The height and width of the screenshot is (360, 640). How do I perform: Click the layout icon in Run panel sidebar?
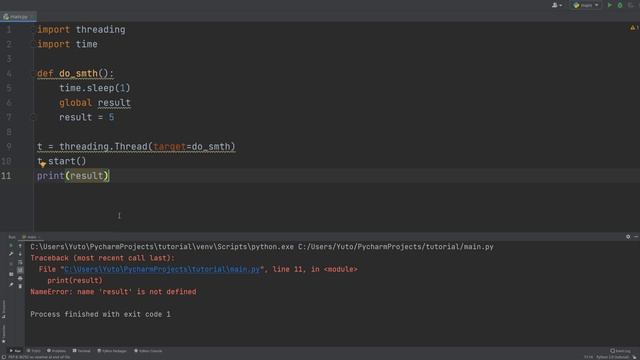pos(11,274)
